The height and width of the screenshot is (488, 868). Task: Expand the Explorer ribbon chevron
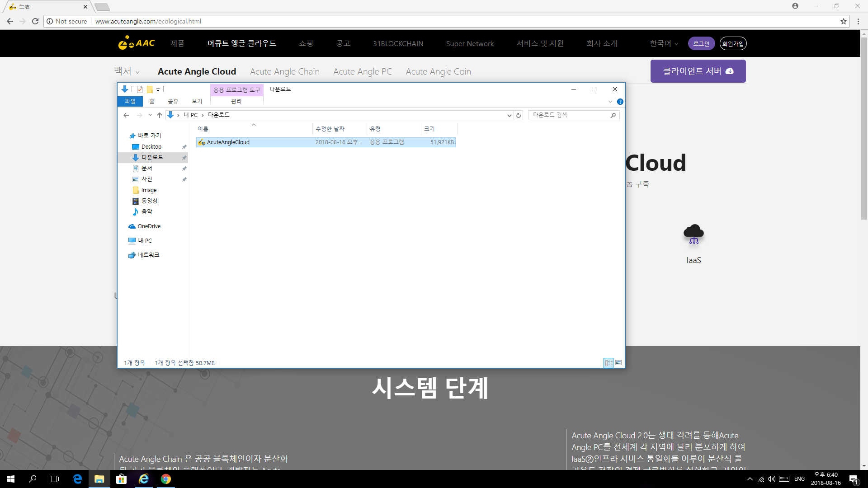pos(610,102)
